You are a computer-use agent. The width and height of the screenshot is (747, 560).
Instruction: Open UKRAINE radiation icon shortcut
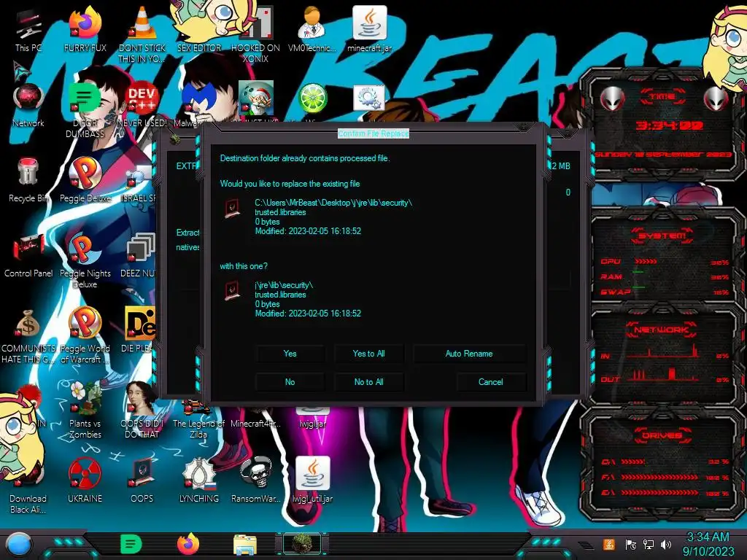85,481
